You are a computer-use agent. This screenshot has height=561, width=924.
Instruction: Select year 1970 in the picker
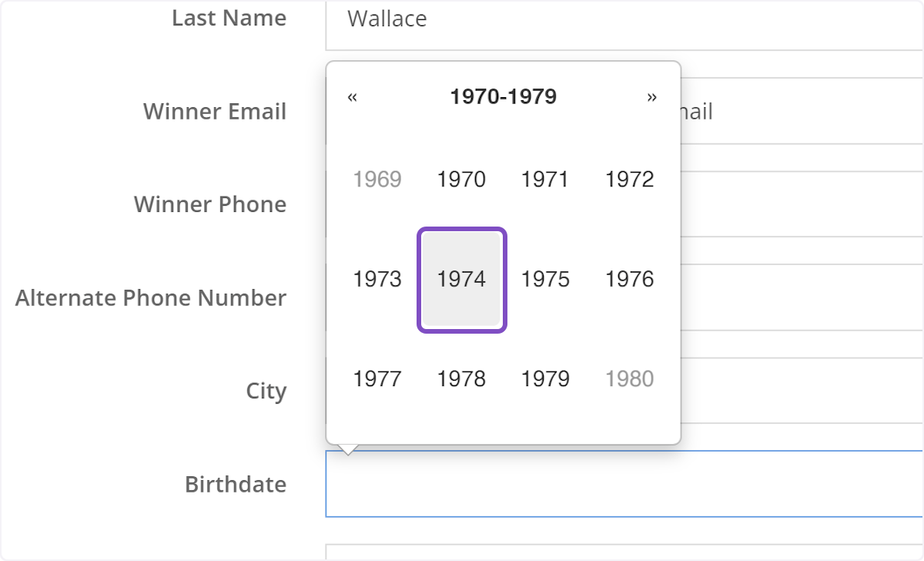[461, 179]
